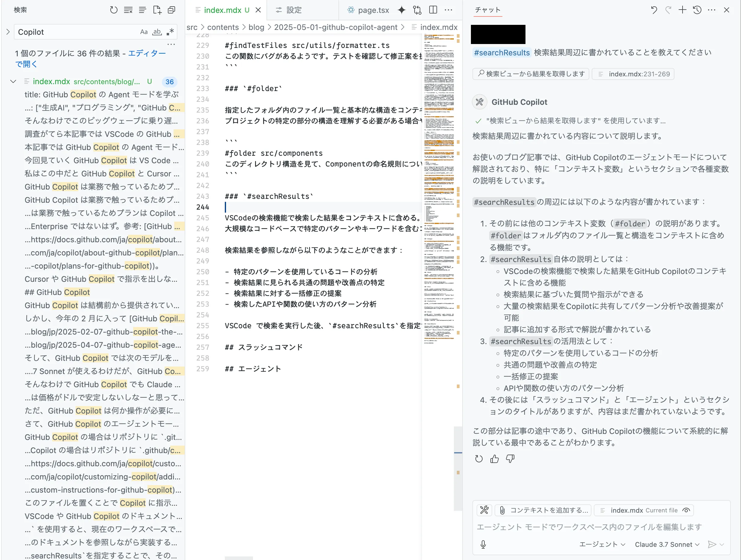Open the エージェント mode dropdown
The height and width of the screenshot is (560, 741).
602,545
